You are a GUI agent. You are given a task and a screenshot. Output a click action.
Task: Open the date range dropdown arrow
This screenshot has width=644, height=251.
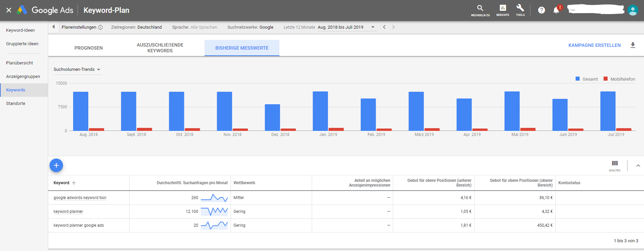(373, 27)
